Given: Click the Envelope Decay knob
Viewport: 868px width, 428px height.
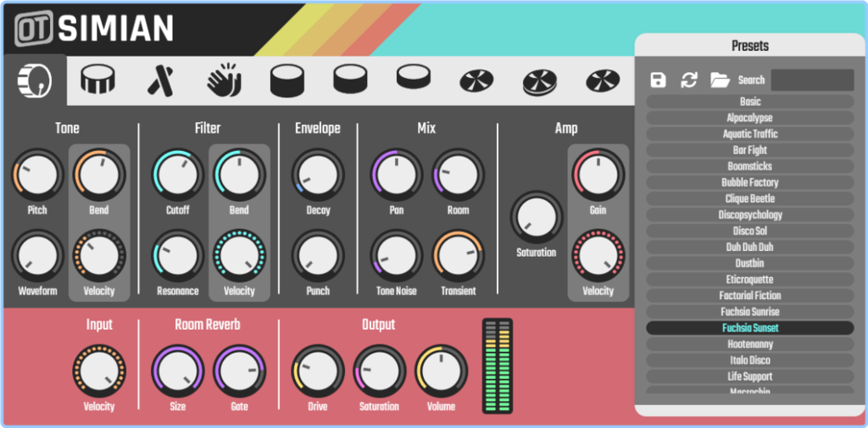Looking at the screenshot, I should [x=318, y=175].
